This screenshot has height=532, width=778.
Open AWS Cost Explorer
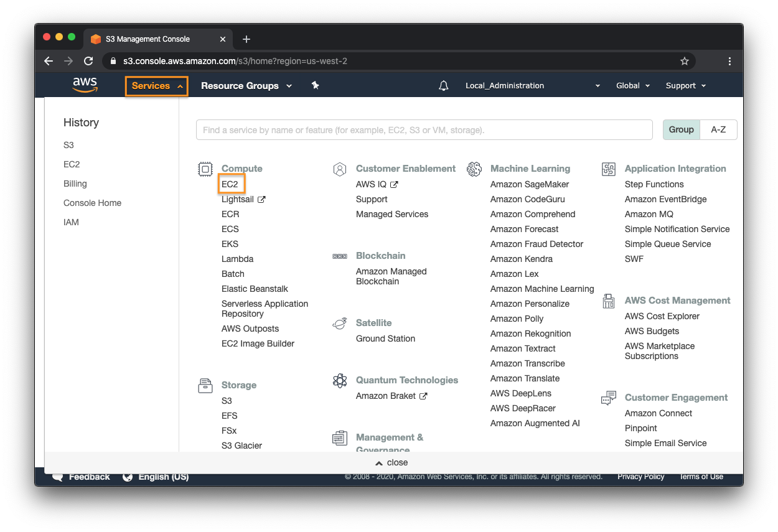pos(662,316)
